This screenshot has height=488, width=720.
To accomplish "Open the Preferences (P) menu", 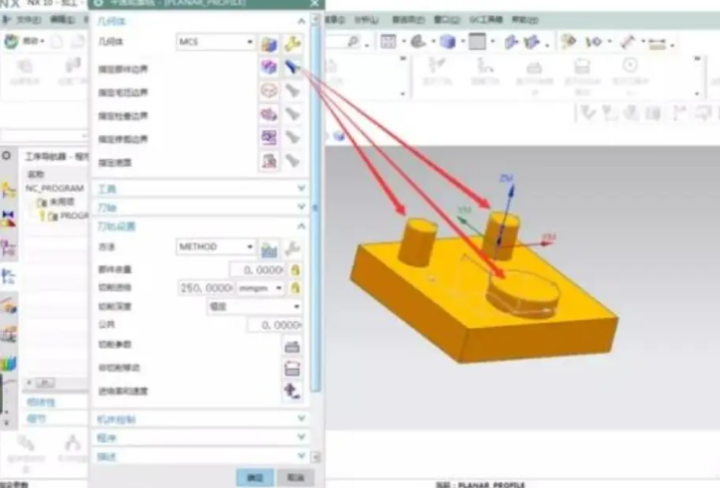I will (x=408, y=20).
